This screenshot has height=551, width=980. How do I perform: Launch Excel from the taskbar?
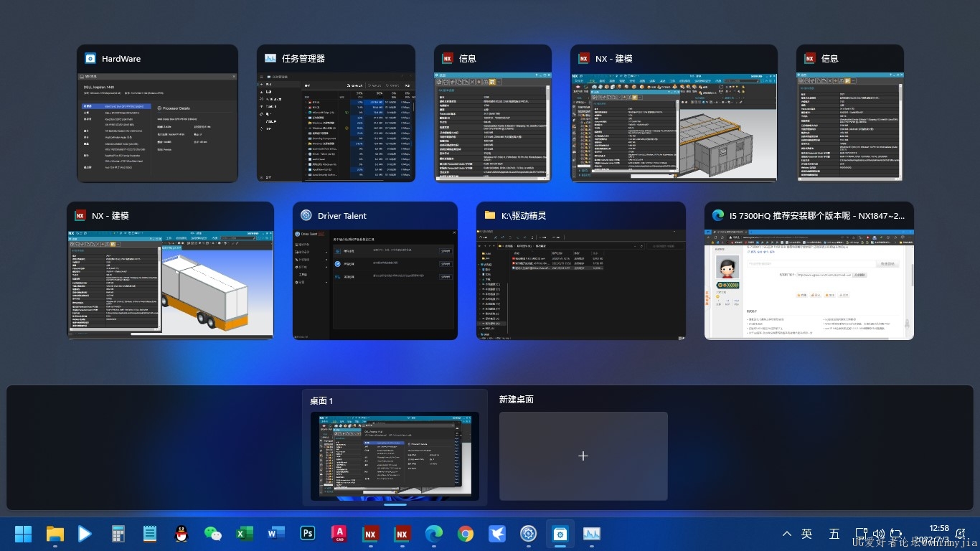click(x=245, y=534)
